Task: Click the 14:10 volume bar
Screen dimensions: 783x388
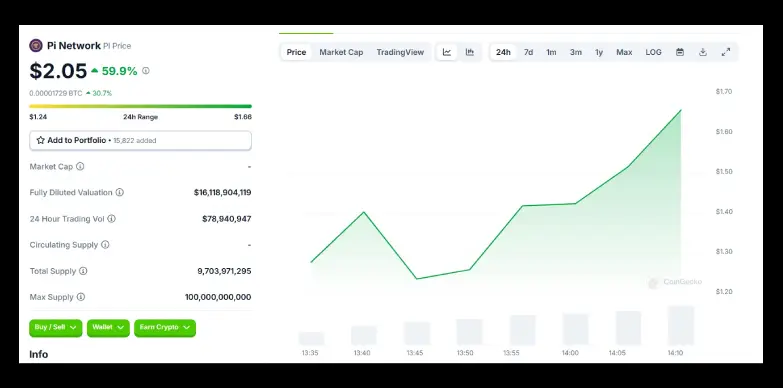Action: (x=681, y=325)
